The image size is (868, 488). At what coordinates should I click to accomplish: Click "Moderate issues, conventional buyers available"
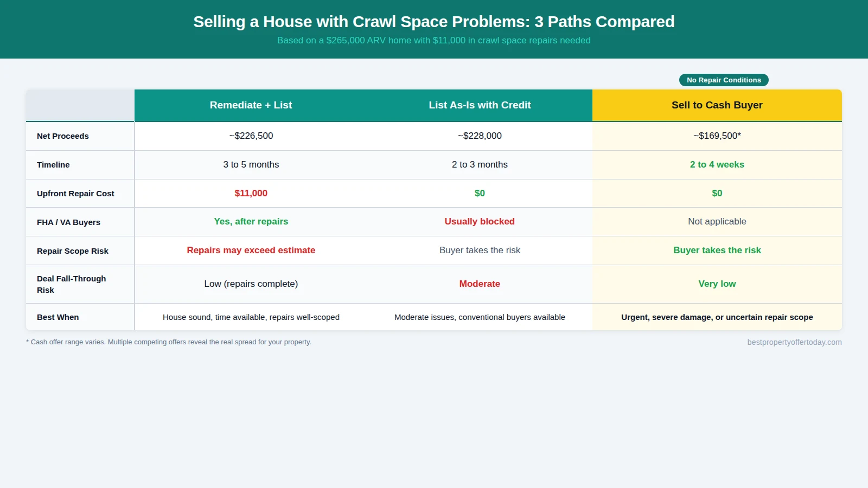click(480, 317)
